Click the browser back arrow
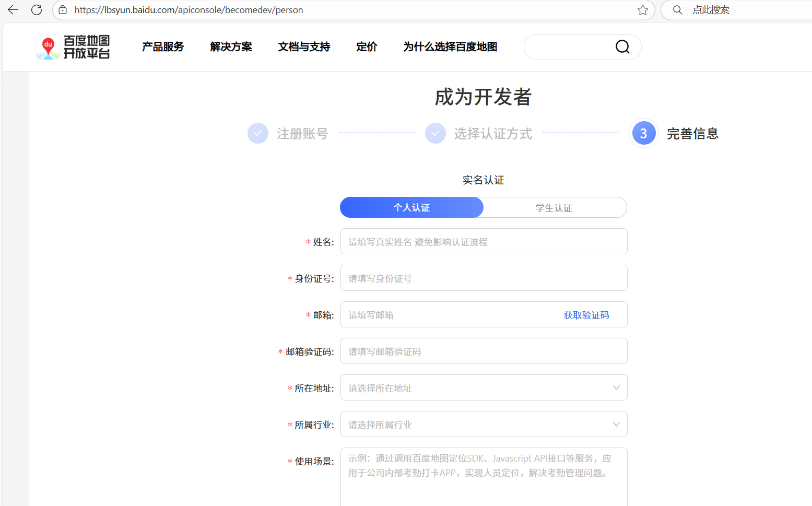 (13, 10)
